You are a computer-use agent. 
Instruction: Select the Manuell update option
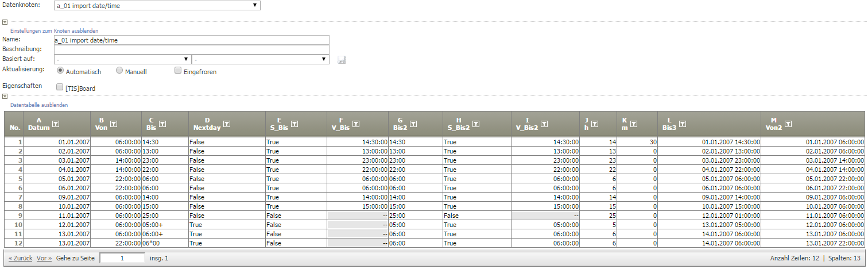coord(119,71)
